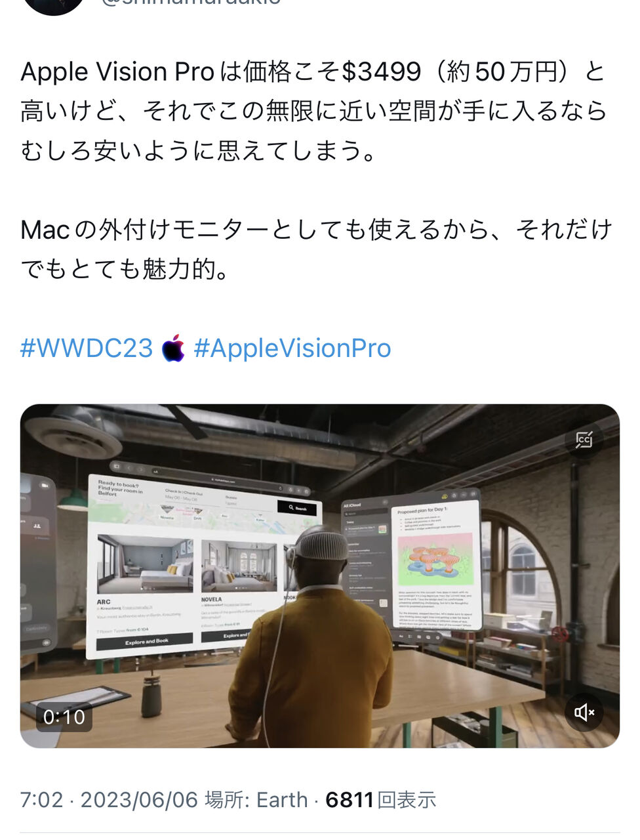This screenshot has height=840, width=640.
Task: Tap the 6811 view count
Action: (350, 800)
